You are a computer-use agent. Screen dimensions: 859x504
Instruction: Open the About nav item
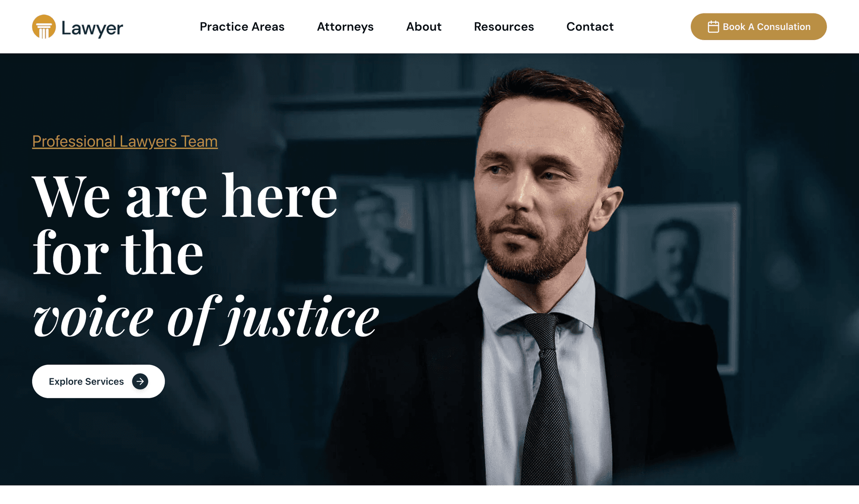(x=424, y=27)
